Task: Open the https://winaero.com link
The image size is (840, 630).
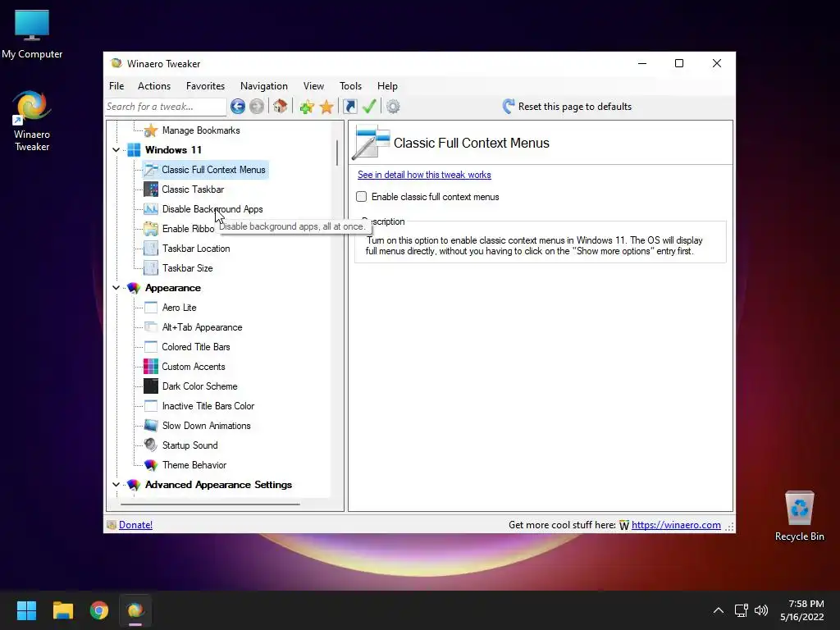Action: pos(676,525)
